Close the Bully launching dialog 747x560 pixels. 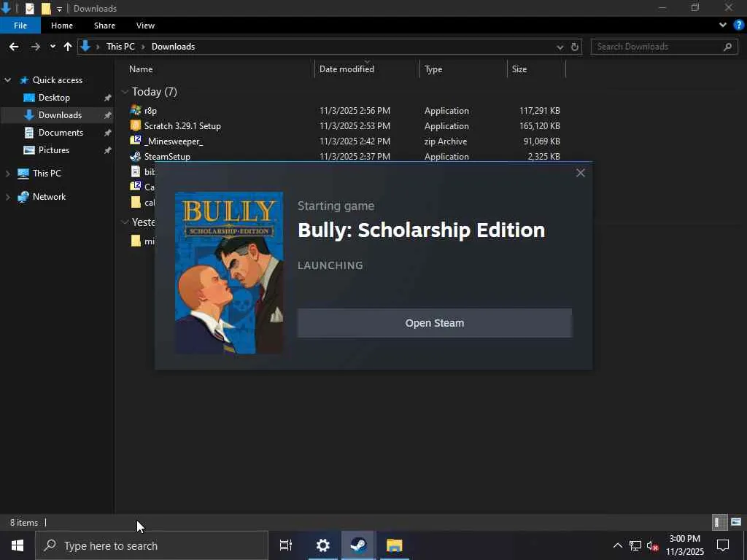tap(580, 173)
